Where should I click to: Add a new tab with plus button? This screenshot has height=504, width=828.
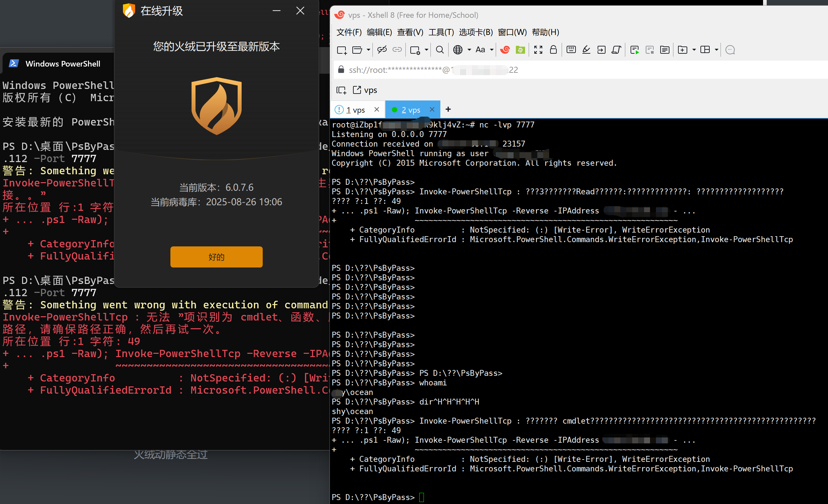point(448,109)
